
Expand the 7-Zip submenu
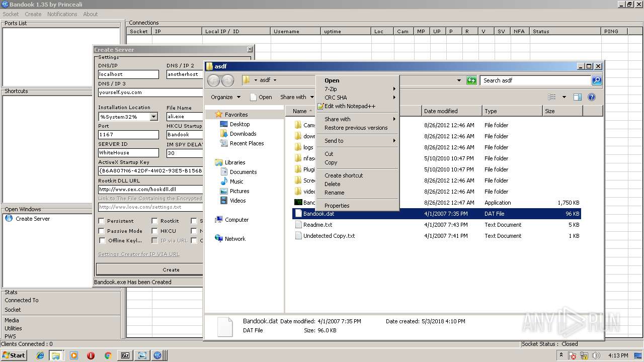pyautogui.click(x=357, y=89)
